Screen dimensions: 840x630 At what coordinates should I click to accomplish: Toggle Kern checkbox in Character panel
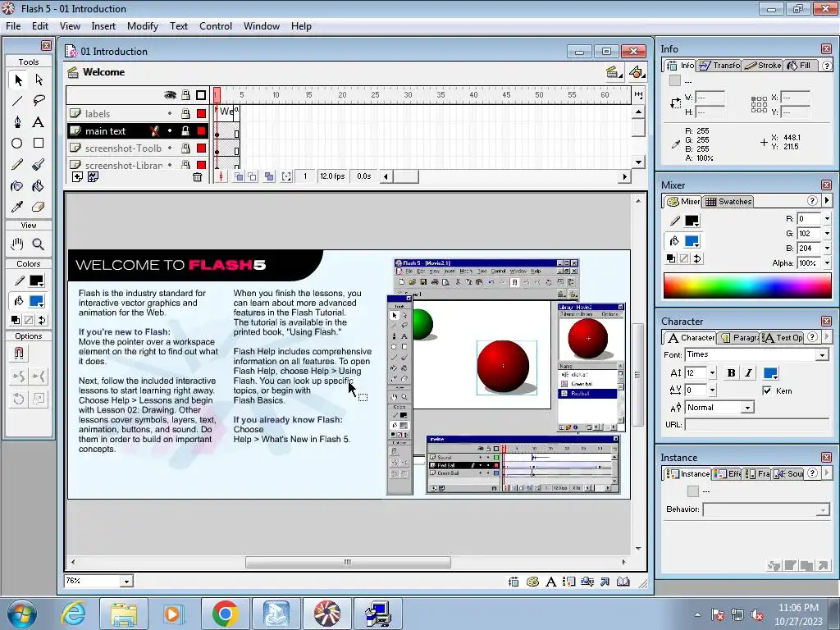[767, 390]
